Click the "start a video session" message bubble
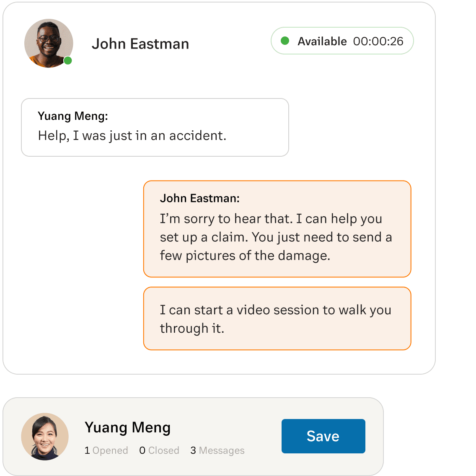This screenshot has height=476, width=476. [x=277, y=318]
